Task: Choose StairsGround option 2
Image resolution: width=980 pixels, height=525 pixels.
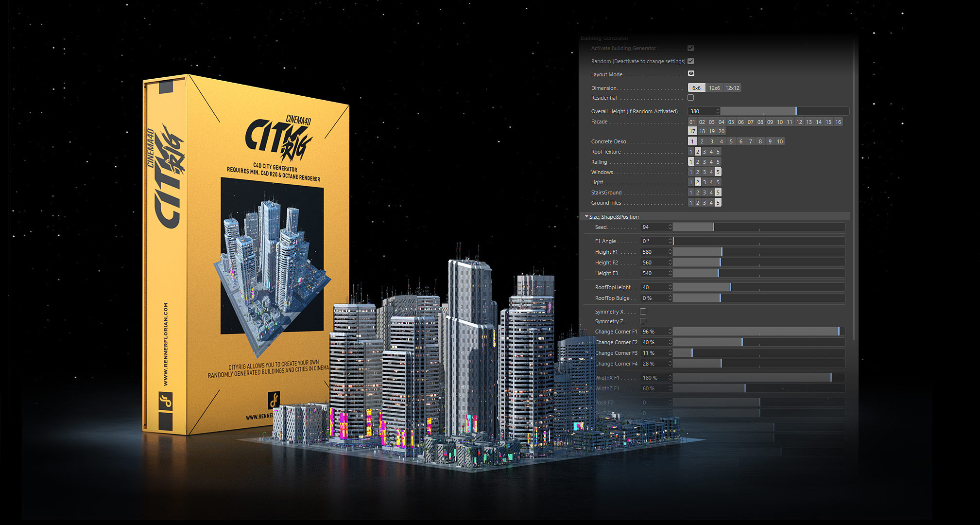Action: (698, 192)
